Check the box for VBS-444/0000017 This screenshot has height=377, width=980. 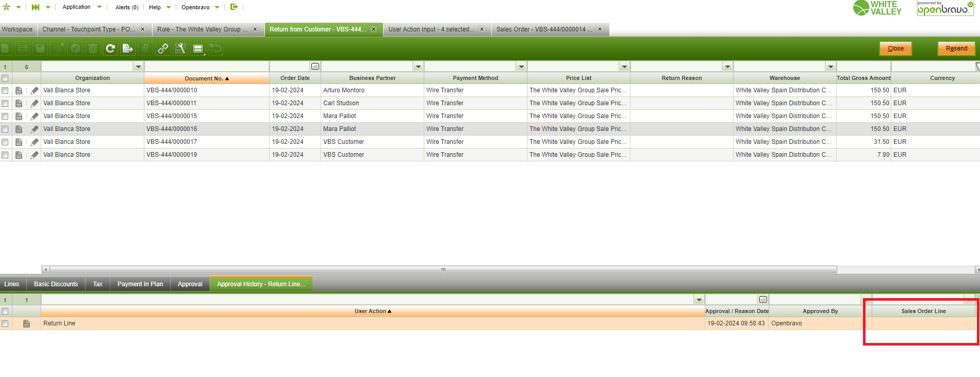click(x=5, y=142)
